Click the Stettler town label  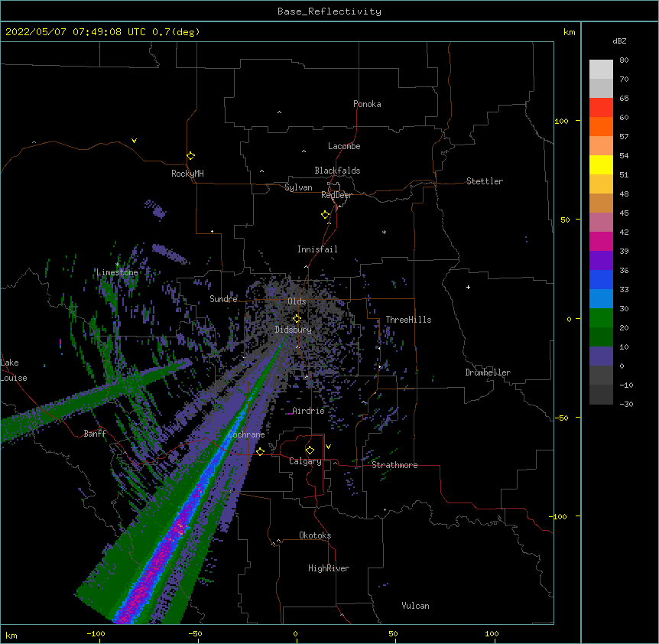[485, 181]
